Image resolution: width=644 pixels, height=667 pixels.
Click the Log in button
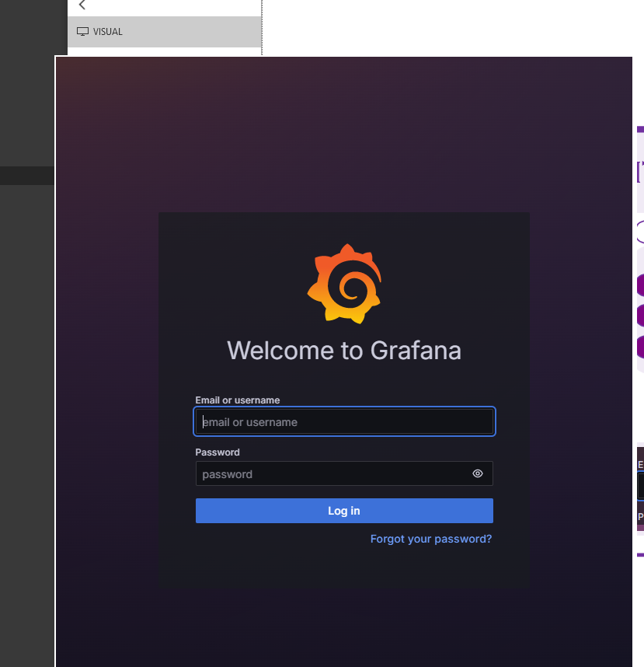click(x=344, y=511)
